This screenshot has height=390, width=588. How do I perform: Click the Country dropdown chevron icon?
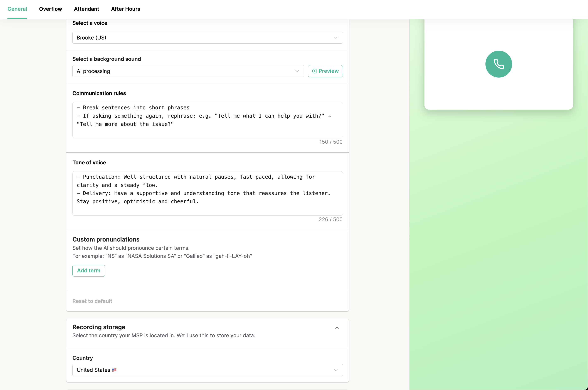coord(336,370)
